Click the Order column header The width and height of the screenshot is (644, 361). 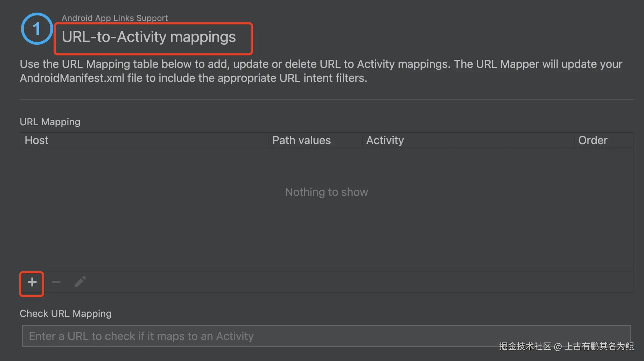(x=593, y=140)
